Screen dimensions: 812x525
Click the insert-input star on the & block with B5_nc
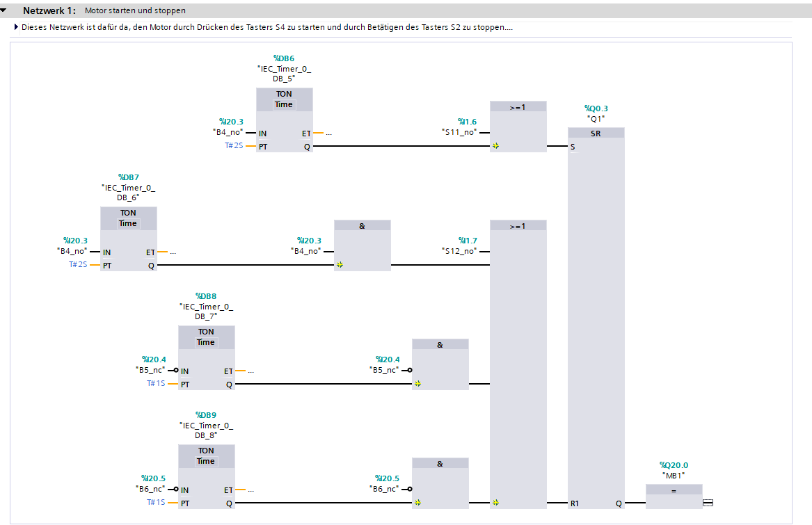(418, 384)
